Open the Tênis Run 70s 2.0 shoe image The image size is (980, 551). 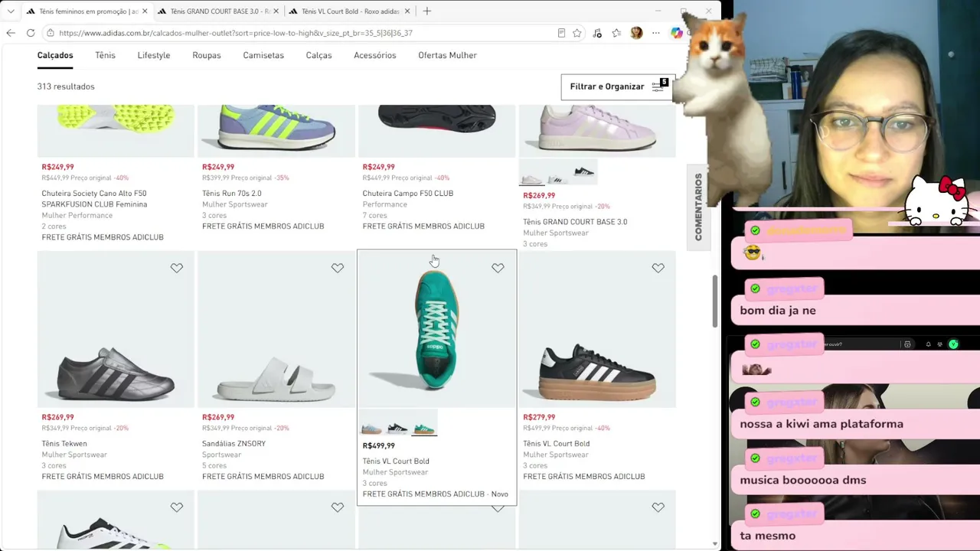(x=276, y=130)
